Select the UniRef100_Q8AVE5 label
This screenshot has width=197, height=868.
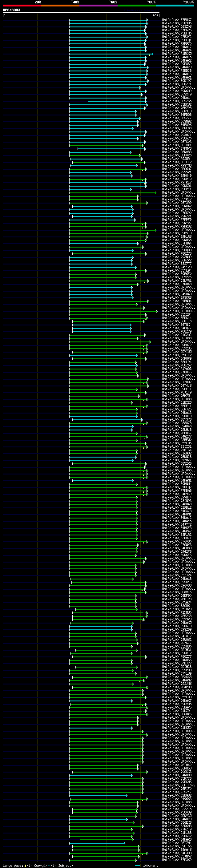(177, 592)
